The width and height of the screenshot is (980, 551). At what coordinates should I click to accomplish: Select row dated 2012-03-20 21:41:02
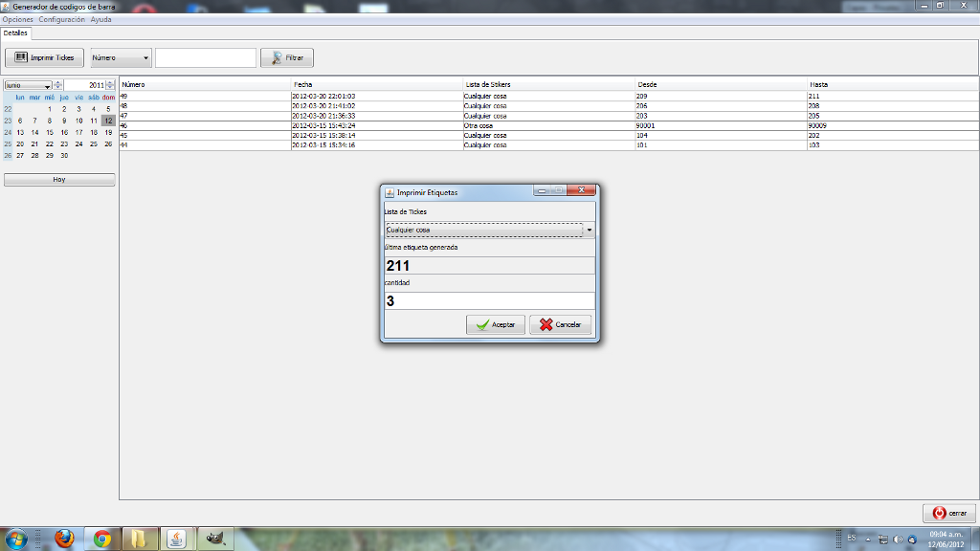pos(549,106)
